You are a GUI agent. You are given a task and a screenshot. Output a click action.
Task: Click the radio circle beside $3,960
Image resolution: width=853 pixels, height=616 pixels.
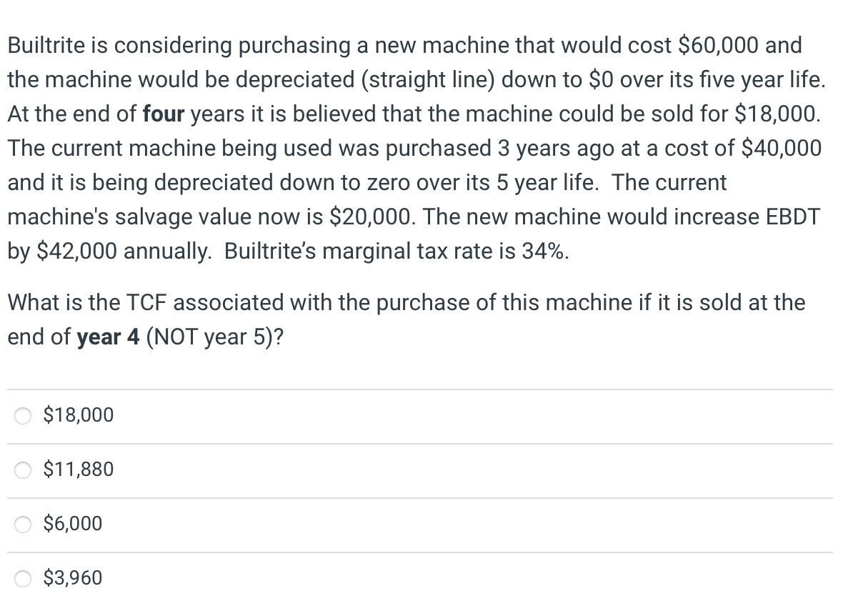click(22, 577)
